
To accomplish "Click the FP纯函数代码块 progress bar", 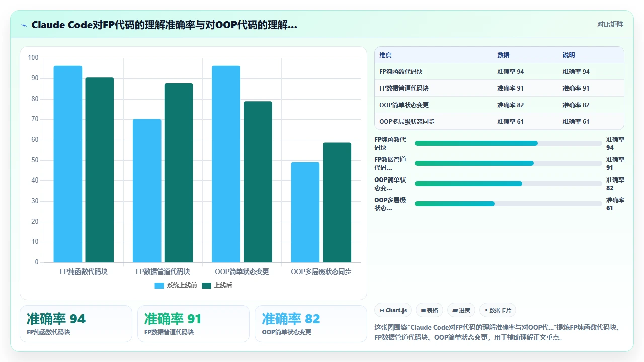I will coord(508,143).
